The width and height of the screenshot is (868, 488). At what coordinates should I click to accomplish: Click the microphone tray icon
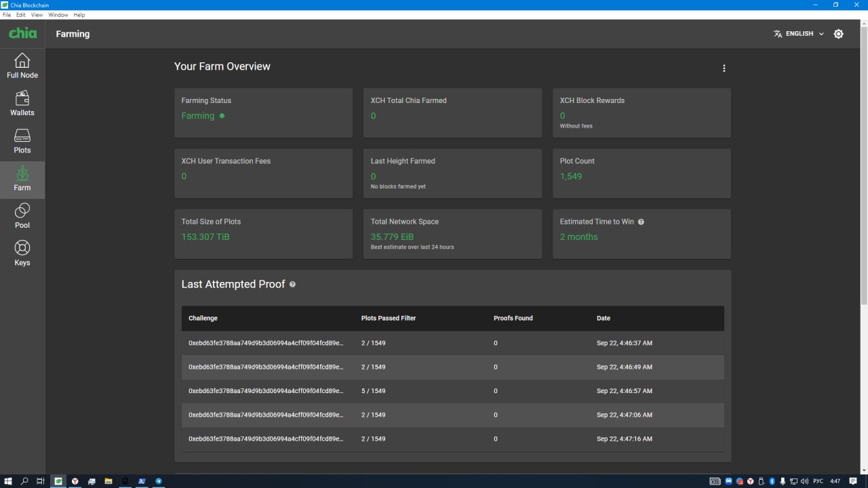click(x=783, y=481)
